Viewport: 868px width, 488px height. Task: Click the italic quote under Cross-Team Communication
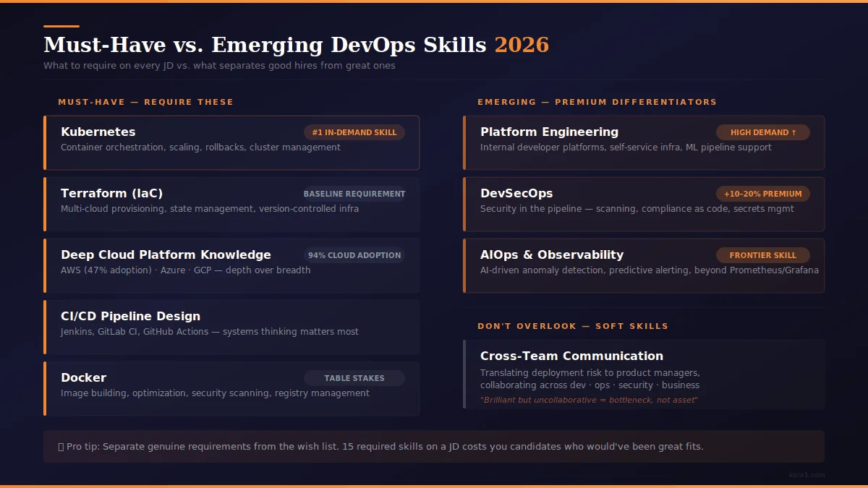click(x=590, y=400)
